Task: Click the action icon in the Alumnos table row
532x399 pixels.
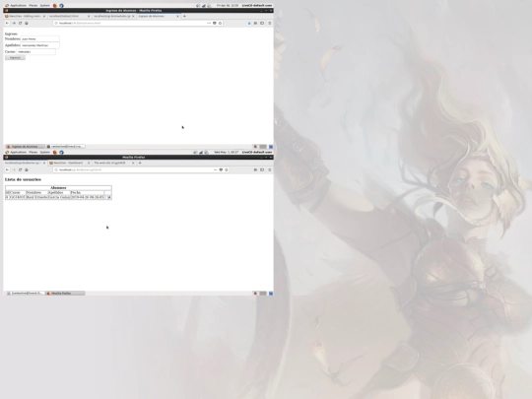Action: pyautogui.click(x=109, y=197)
